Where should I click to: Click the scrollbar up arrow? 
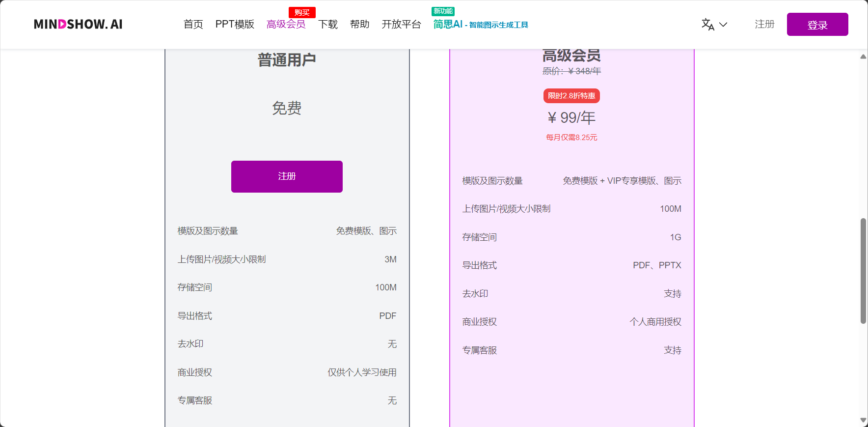coord(863,57)
